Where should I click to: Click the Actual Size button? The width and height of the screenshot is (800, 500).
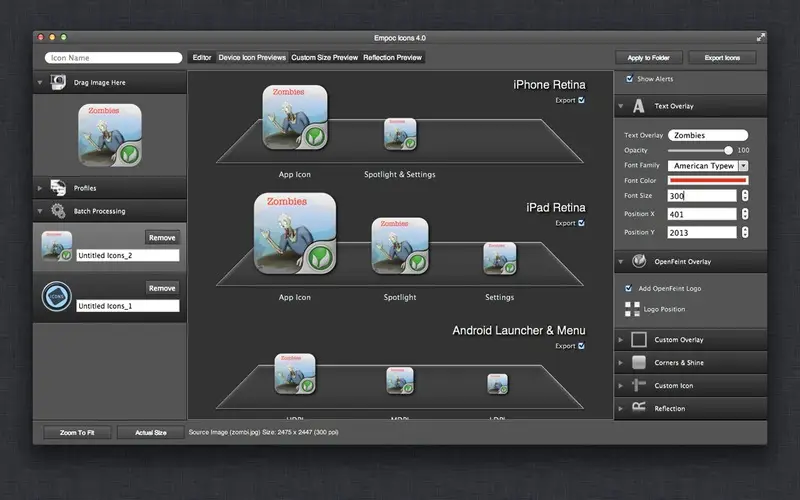(x=151, y=432)
